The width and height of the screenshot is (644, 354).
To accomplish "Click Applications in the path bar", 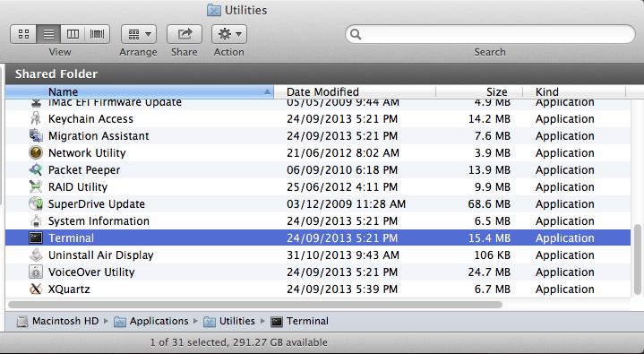I will [159, 321].
